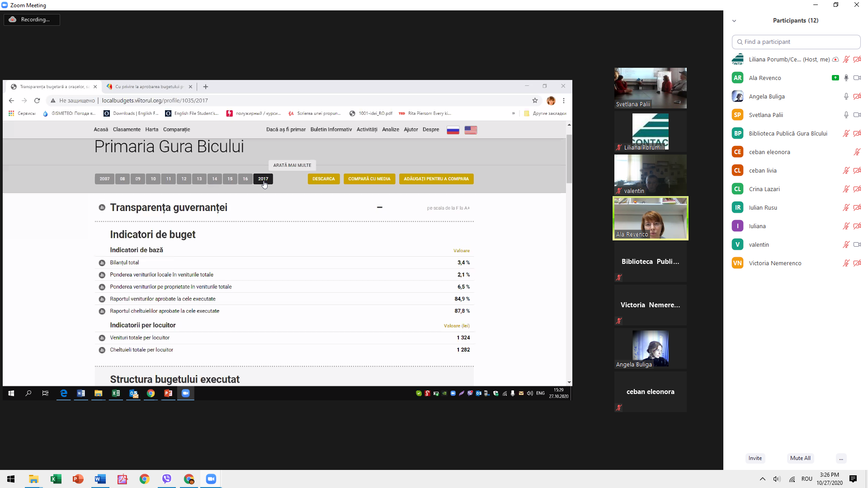
Task: Open the more options ellipsis button
Action: tap(841, 458)
